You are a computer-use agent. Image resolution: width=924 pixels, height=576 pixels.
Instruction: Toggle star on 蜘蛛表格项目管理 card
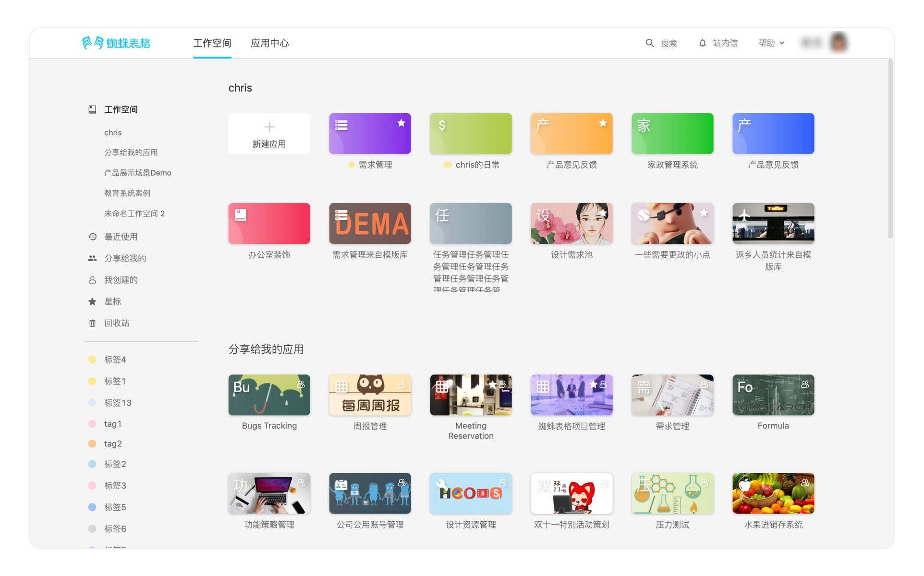[593, 384]
